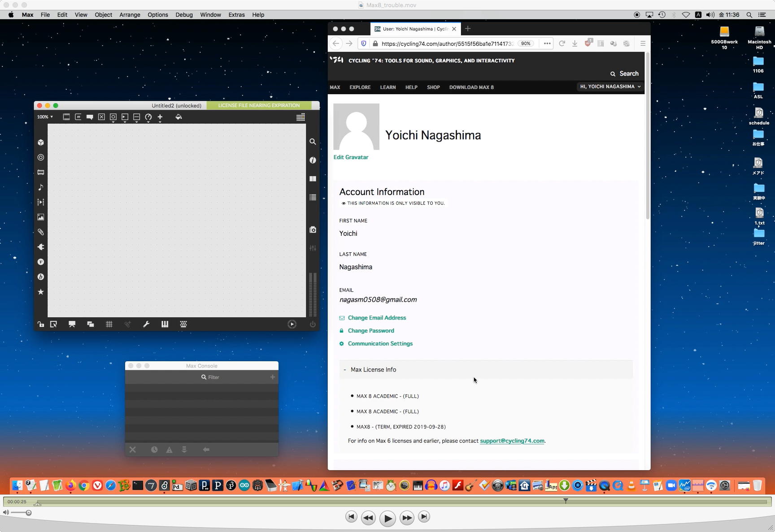The height and width of the screenshot is (532, 775).
Task: Click the video playback progress bar
Action: pos(401,502)
